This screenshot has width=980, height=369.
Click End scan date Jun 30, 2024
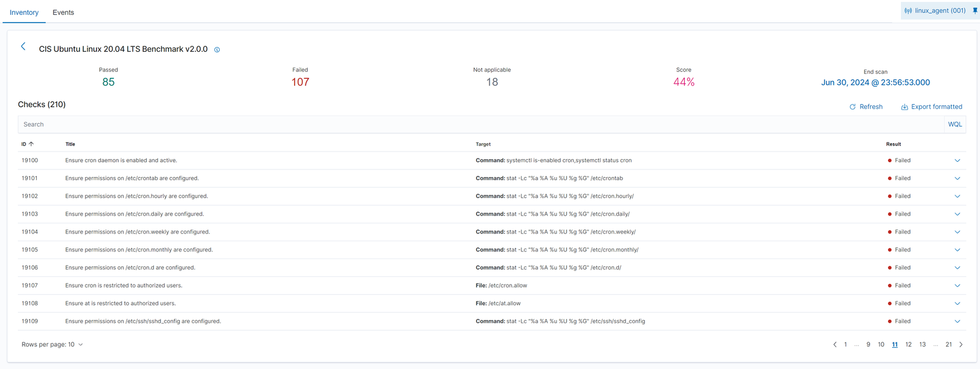(875, 83)
